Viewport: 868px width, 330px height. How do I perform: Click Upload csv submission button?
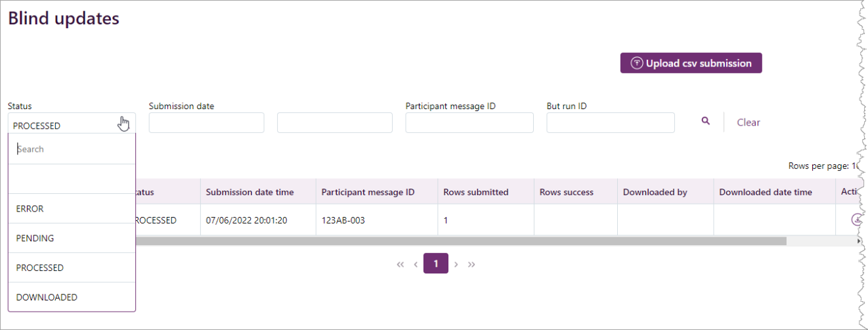point(691,63)
